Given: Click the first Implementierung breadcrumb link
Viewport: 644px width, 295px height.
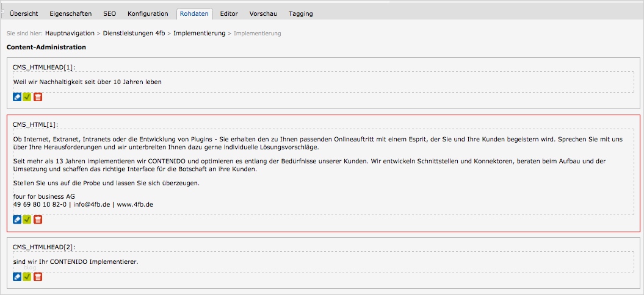Looking at the screenshot, I should [x=199, y=33].
